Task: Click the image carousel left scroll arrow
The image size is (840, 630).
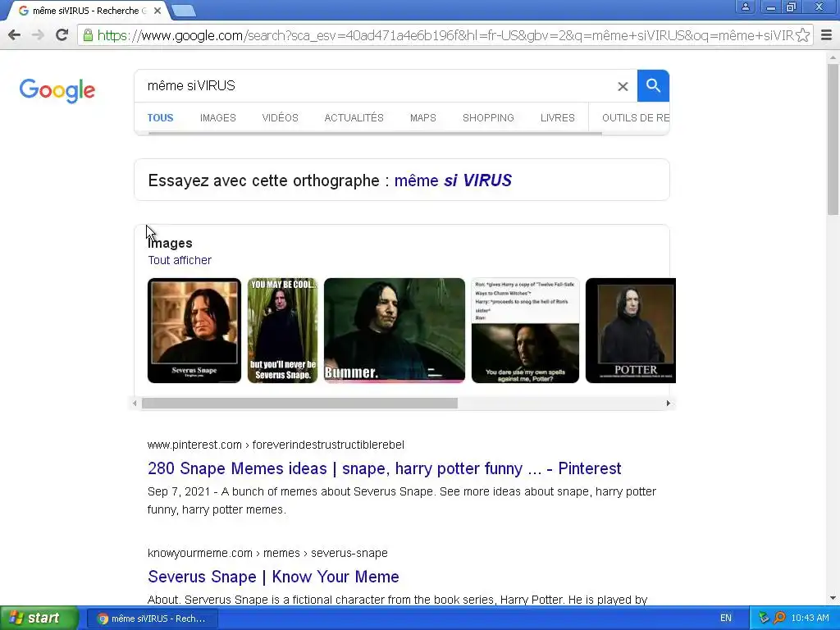Action: pos(135,404)
